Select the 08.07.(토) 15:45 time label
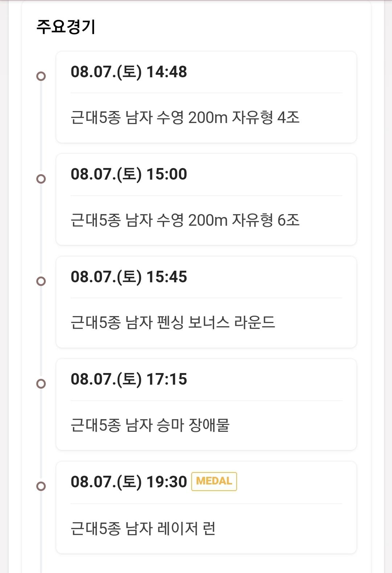Screen dimensions: 392x573 pyautogui.click(x=129, y=277)
